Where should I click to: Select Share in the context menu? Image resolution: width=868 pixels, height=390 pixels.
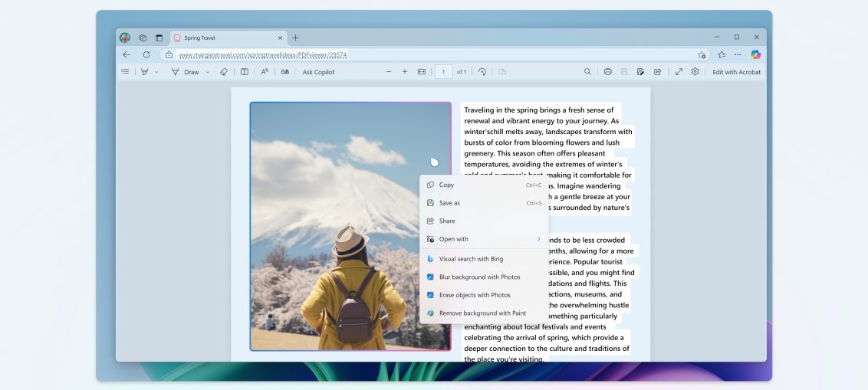485,221
